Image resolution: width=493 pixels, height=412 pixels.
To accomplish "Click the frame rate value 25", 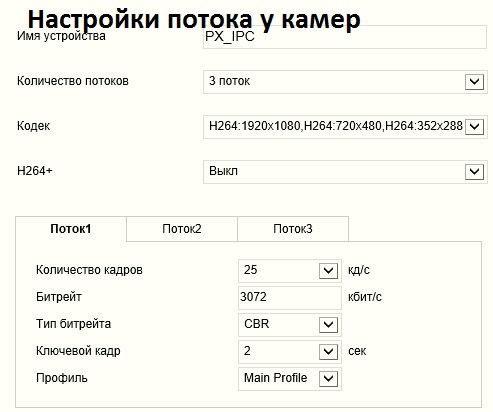I will [x=250, y=270].
